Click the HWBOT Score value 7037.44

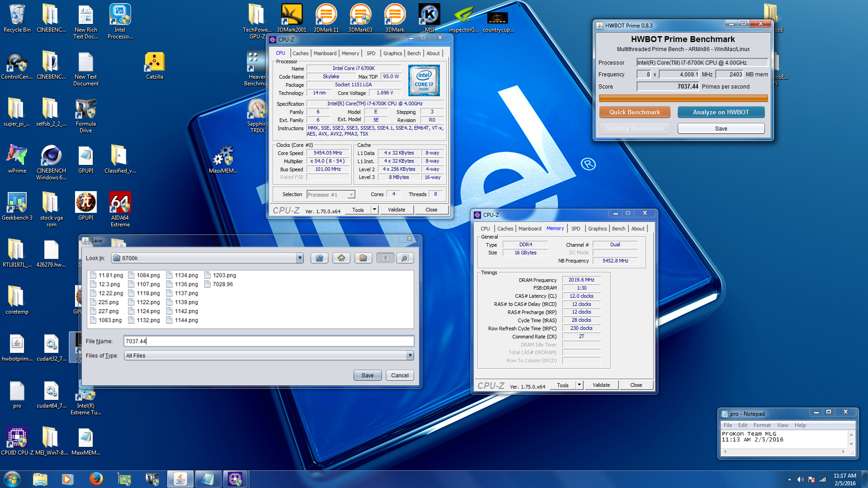[x=668, y=86]
